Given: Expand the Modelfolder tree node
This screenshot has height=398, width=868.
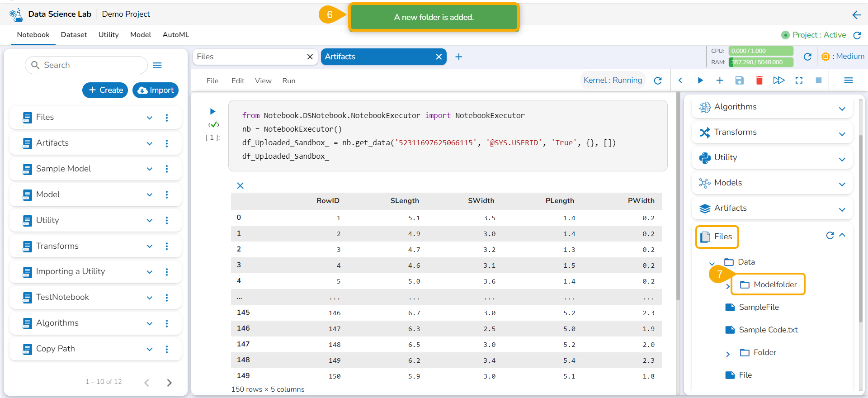Looking at the screenshot, I should (x=727, y=286).
